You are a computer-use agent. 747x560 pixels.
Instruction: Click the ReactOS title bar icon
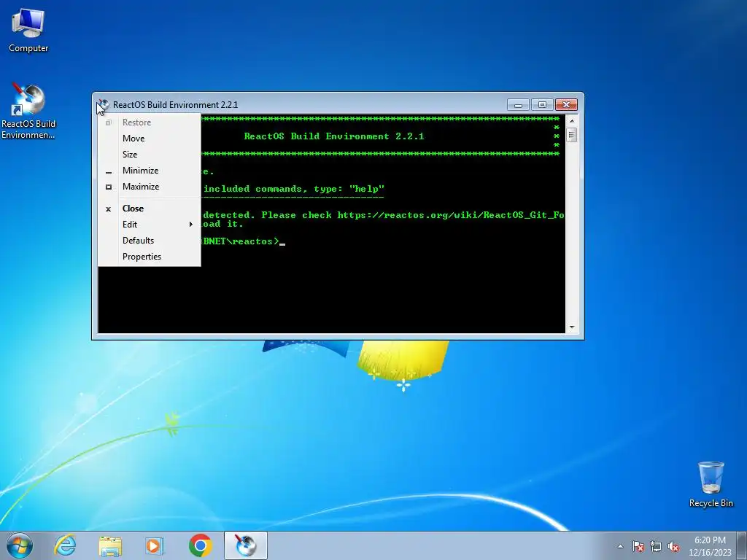103,105
